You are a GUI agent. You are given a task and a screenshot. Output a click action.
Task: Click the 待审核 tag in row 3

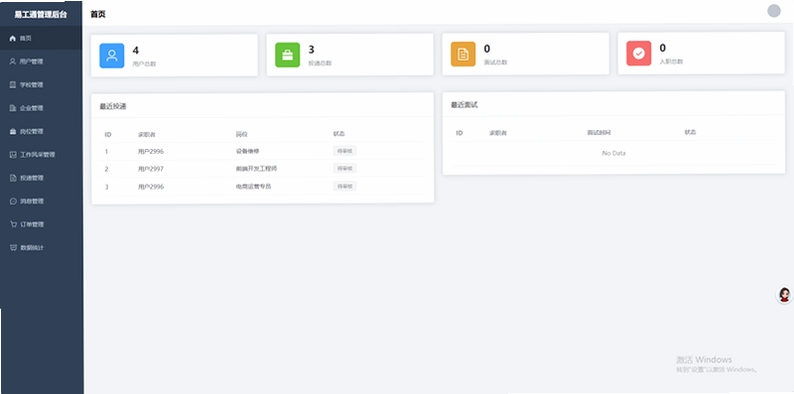[345, 186]
